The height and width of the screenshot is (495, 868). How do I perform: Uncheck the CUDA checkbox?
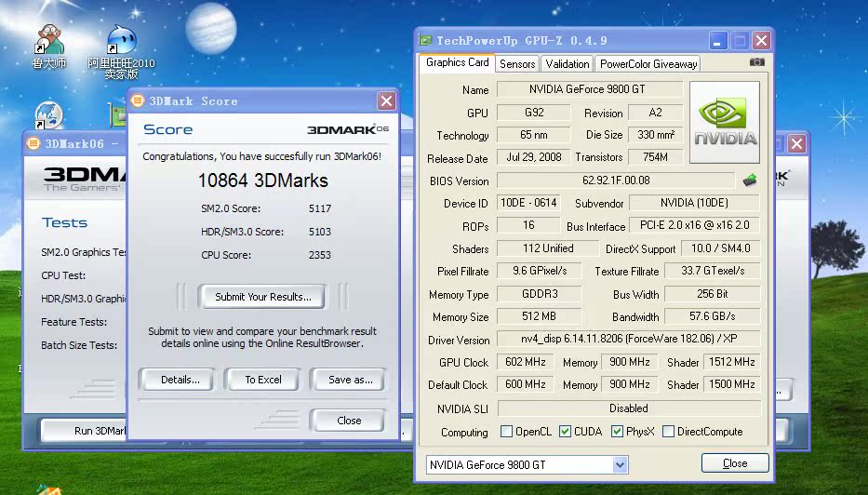pos(565,432)
